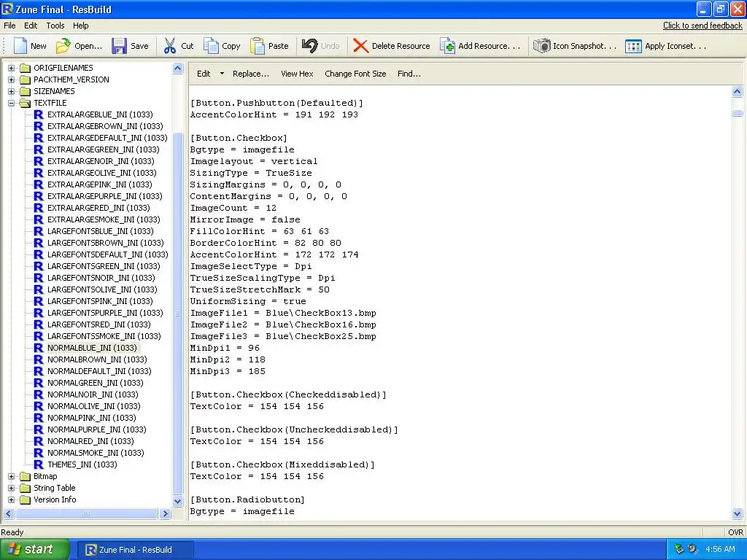This screenshot has height=560, width=747.
Task: Click the New file icon
Action: tap(20, 46)
